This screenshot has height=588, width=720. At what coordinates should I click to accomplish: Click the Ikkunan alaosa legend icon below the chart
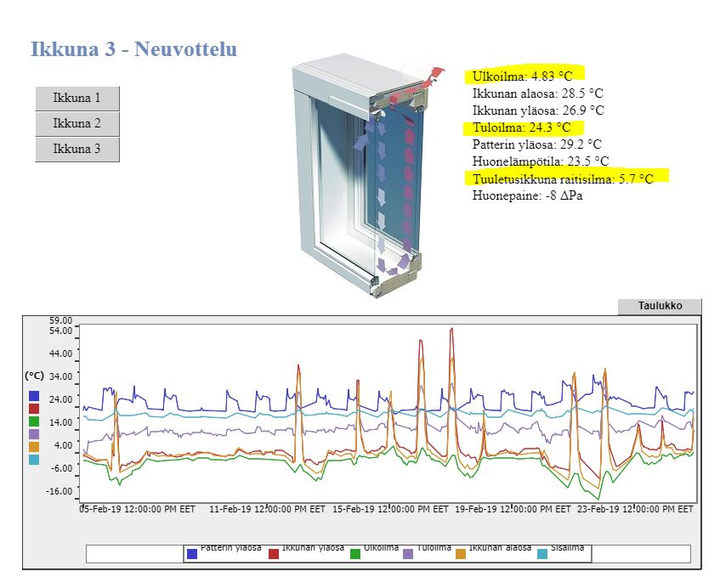tap(462, 553)
